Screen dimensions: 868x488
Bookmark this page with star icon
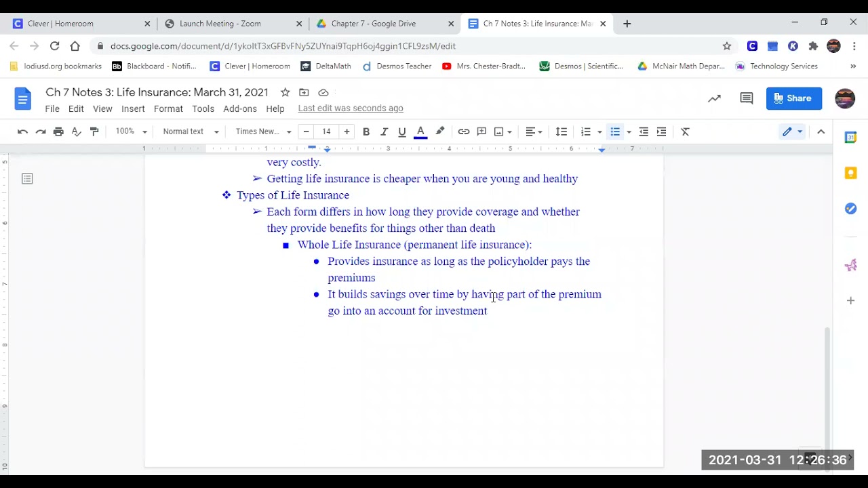[727, 46]
